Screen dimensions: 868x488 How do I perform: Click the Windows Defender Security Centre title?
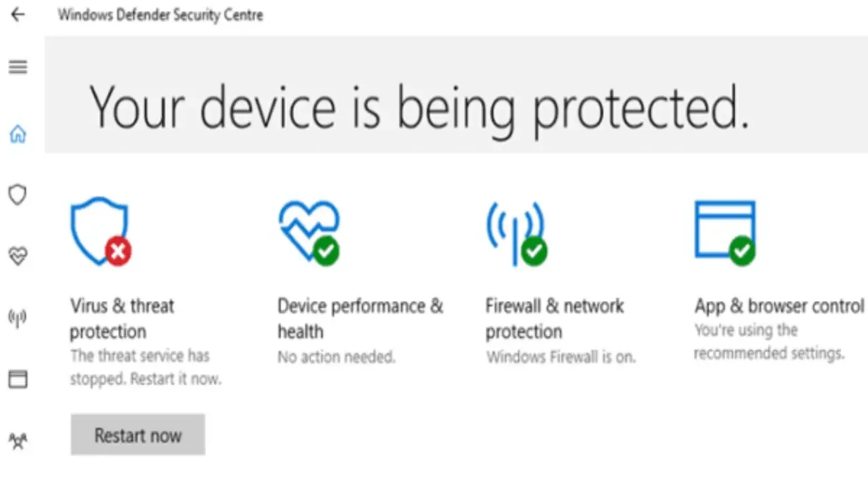pyautogui.click(x=160, y=15)
